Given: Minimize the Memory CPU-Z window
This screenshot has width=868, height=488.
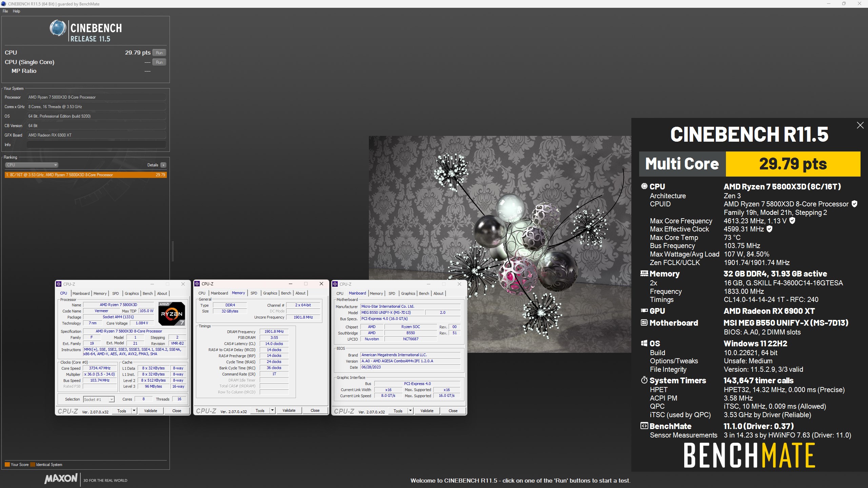Looking at the screenshot, I should pos(290,284).
